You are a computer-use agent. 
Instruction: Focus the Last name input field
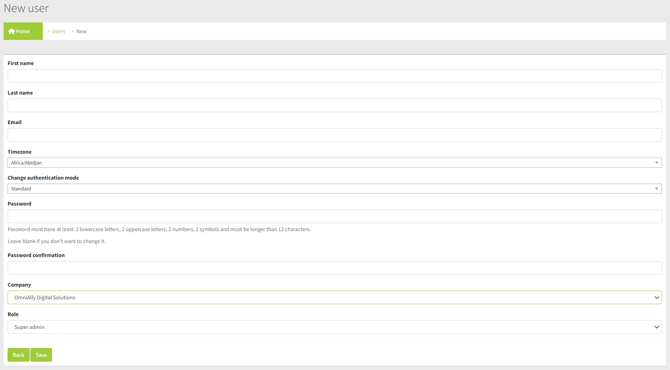point(335,106)
